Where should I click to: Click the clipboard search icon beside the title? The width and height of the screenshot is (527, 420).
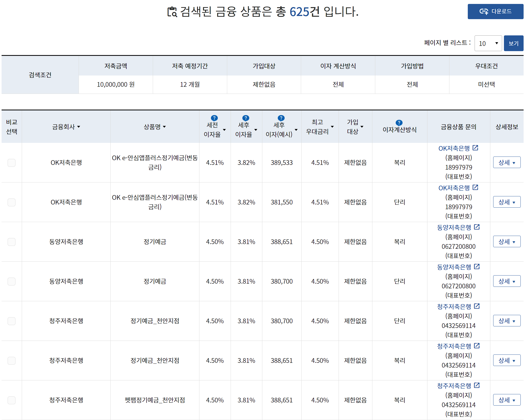173,12
